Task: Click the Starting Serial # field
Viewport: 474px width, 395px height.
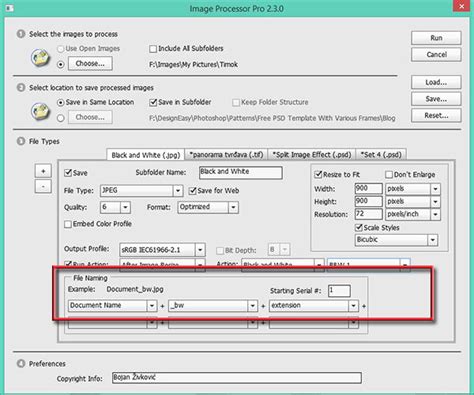Action: coord(339,291)
